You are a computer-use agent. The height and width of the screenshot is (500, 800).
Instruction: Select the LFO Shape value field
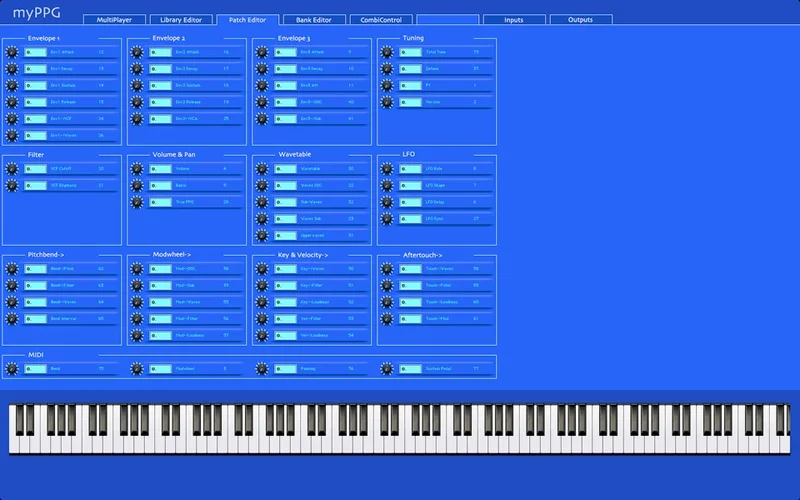click(411, 186)
